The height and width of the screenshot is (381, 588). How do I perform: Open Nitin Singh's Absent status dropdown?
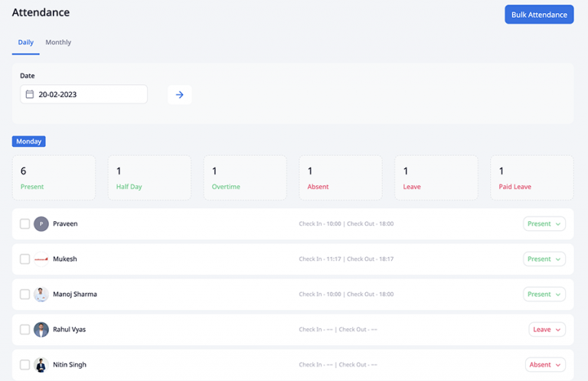click(x=545, y=365)
